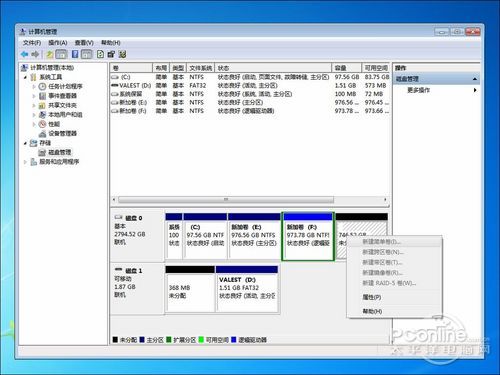Click the 磁盘 1 disk label
The width and height of the screenshot is (500, 375).
133,271
